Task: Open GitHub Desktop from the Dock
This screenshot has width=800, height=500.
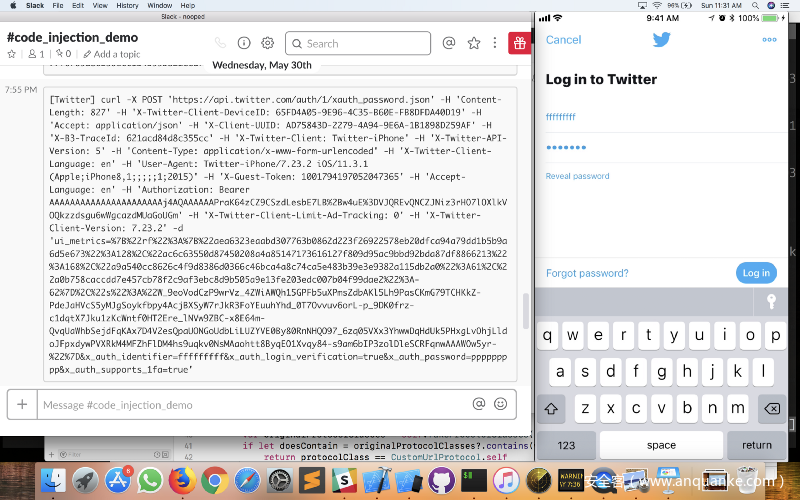Action: (x=441, y=481)
